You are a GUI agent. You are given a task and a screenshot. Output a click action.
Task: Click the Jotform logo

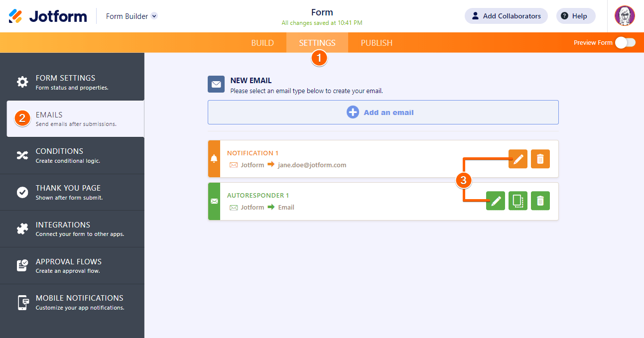48,16
